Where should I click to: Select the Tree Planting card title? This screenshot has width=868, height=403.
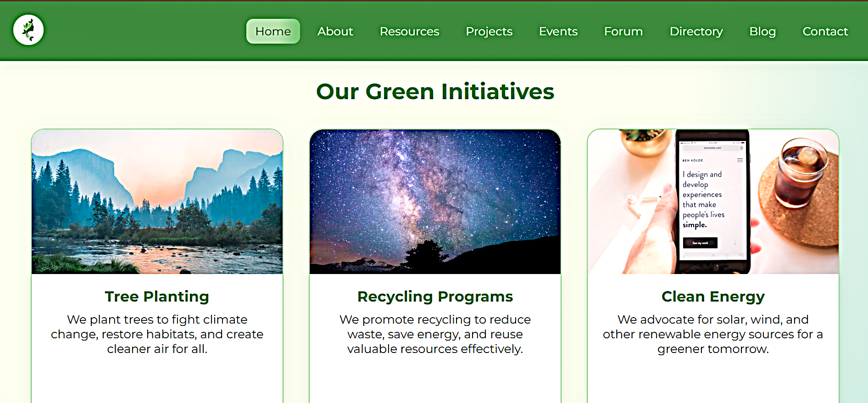click(157, 297)
